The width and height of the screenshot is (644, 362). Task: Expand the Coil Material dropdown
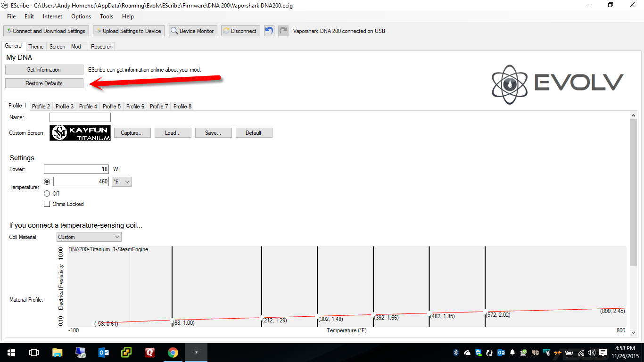point(89,237)
